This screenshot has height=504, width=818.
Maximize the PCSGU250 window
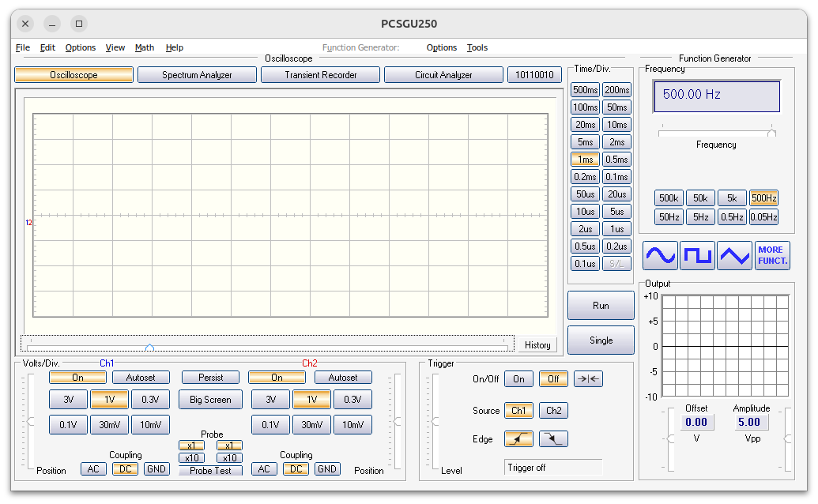tap(79, 24)
